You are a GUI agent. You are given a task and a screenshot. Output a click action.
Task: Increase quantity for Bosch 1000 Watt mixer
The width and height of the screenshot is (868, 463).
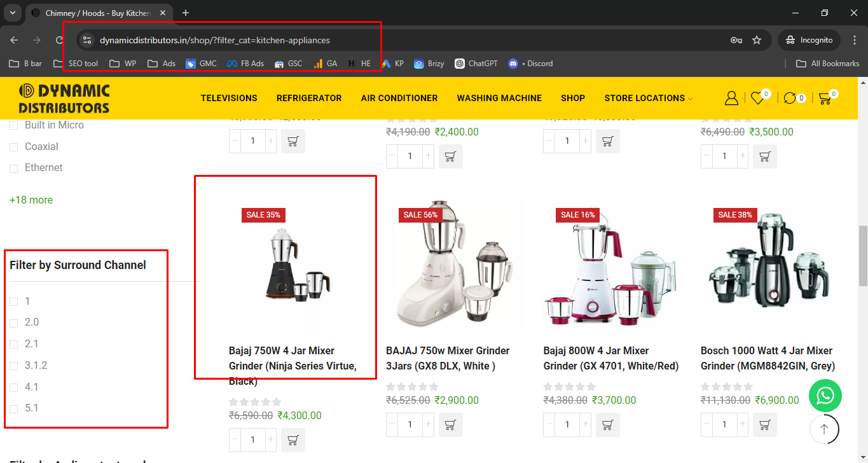tap(743, 425)
